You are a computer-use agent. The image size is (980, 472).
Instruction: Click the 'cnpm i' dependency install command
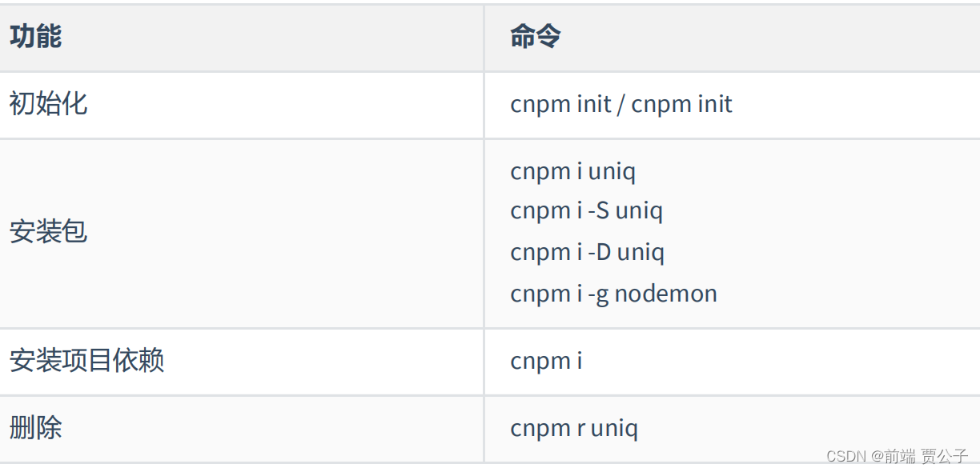[546, 361]
